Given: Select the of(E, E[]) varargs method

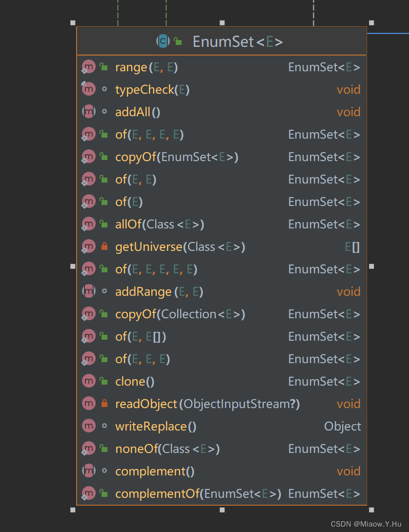Looking at the screenshot, I should click(x=141, y=337).
